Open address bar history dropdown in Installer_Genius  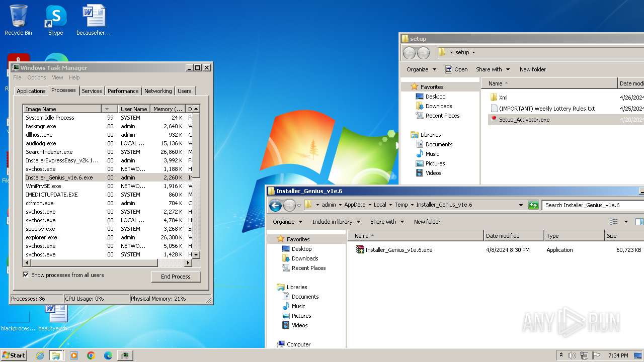521,205
